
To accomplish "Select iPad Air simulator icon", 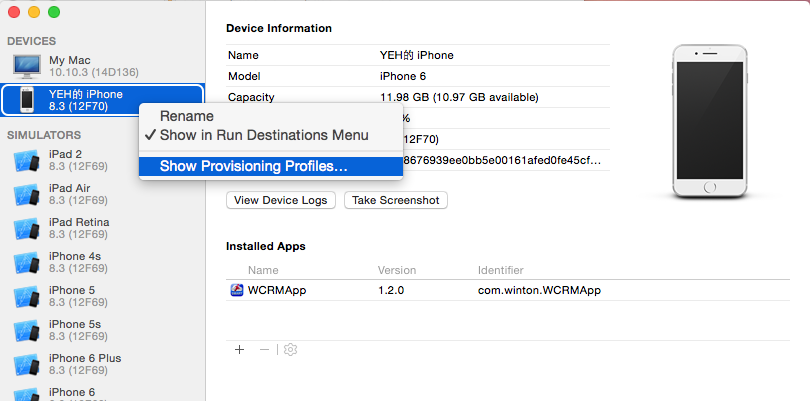I will [x=27, y=195].
